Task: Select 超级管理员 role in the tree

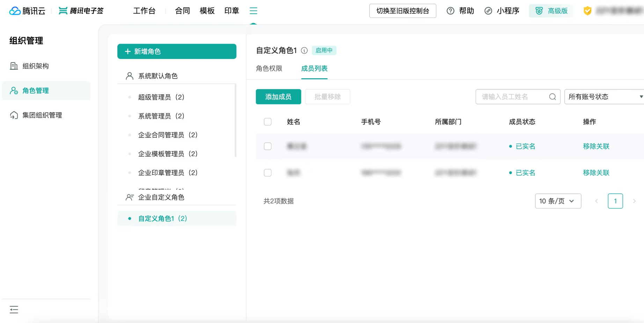Action: tap(161, 97)
